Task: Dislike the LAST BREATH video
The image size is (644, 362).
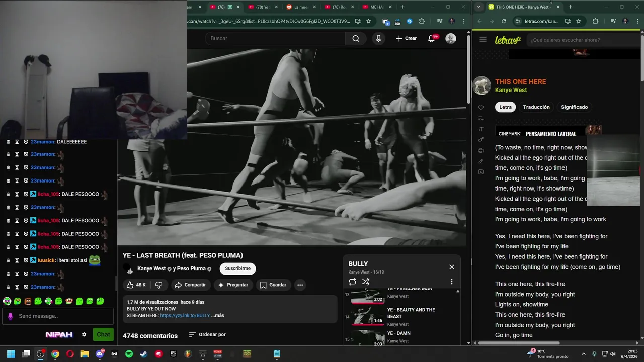Action: [159, 285]
